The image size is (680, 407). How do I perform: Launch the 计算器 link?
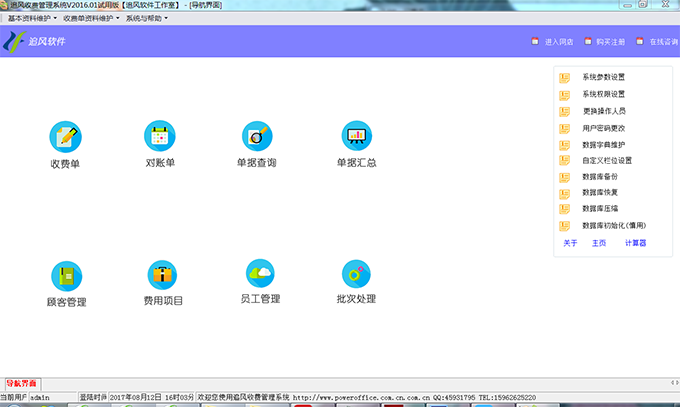pos(635,243)
